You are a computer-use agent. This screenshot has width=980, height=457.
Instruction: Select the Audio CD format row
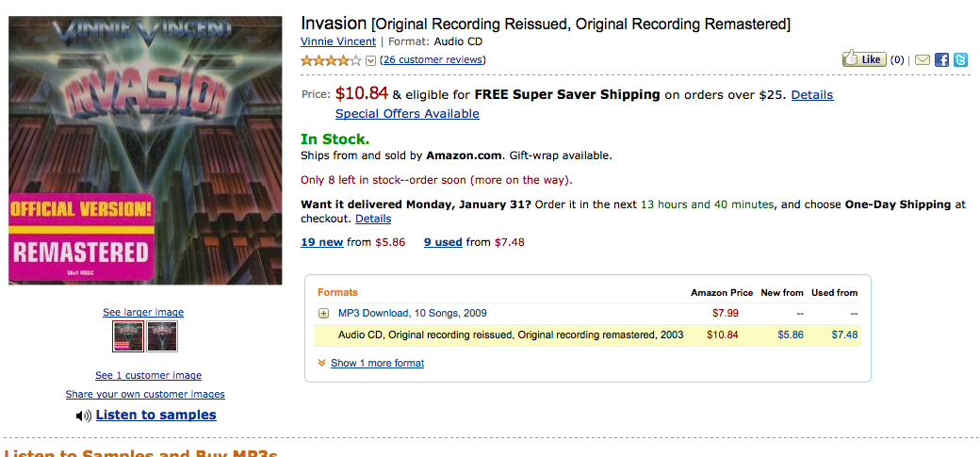pyautogui.click(x=498, y=335)
